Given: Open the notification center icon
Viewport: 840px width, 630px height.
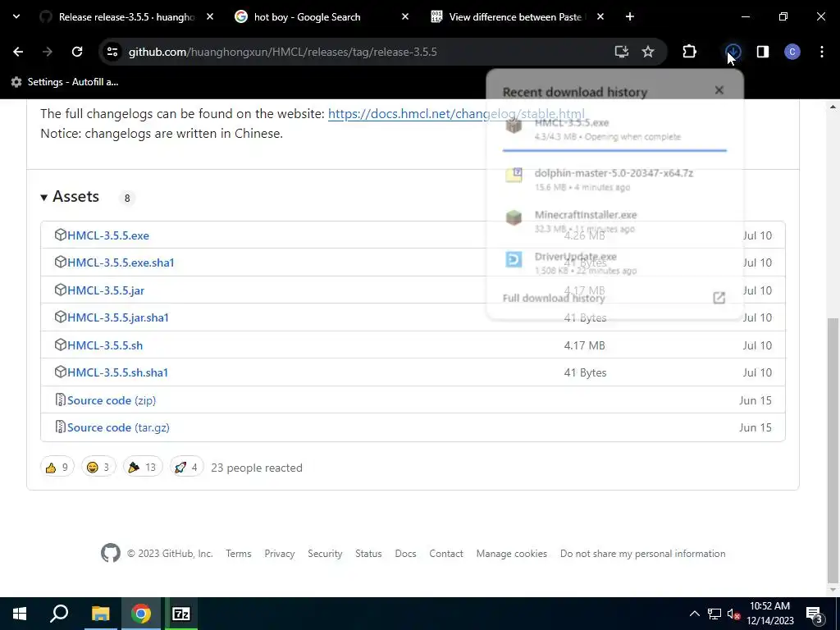Looking at the screenshot, I should 815,614.
